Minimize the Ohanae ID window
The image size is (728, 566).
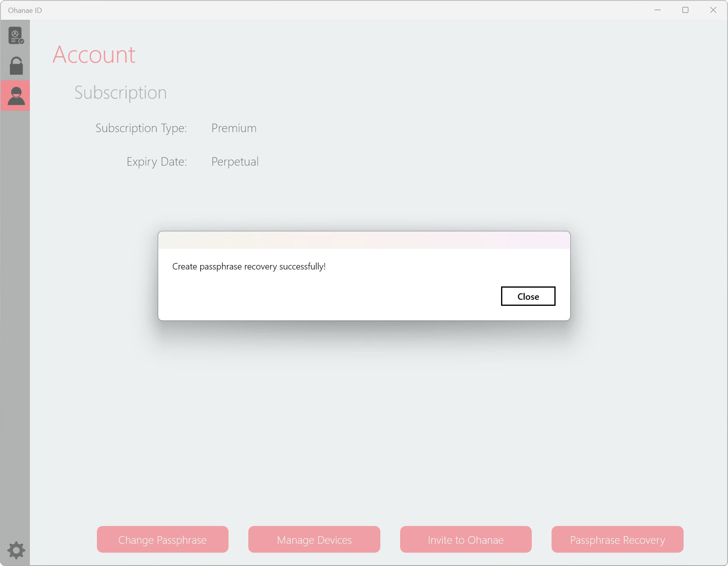657,10
